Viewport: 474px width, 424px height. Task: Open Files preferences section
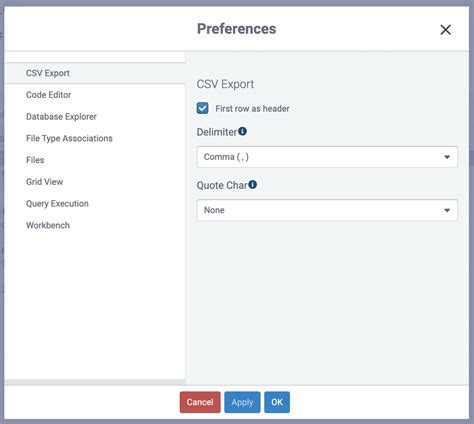(x=95, y=160)
